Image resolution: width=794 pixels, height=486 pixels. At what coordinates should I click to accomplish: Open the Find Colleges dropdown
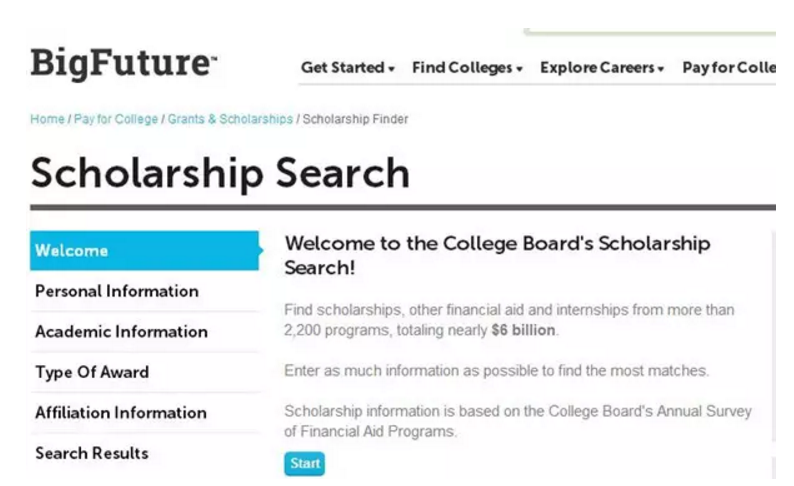467,68
